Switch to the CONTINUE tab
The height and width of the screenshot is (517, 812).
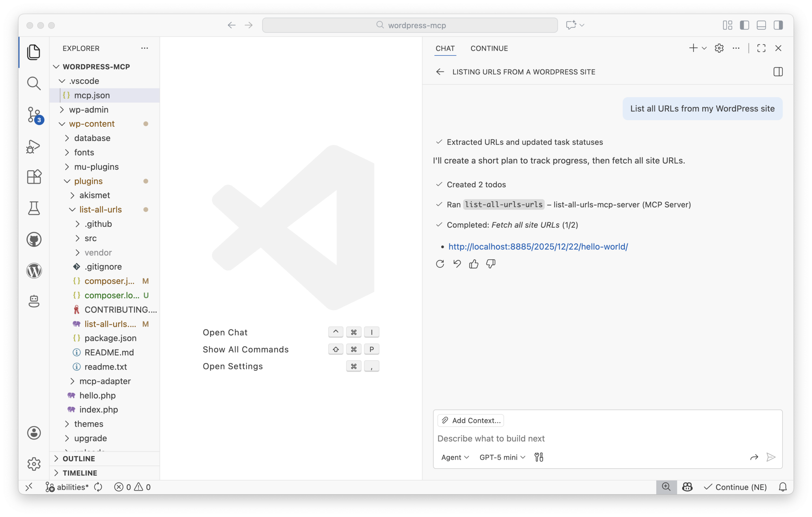[489, 48]
